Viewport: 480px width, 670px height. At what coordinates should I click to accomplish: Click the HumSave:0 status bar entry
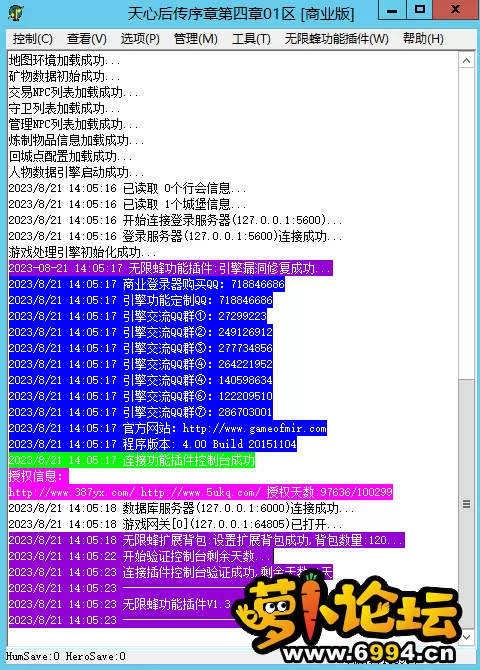[32, 657]
